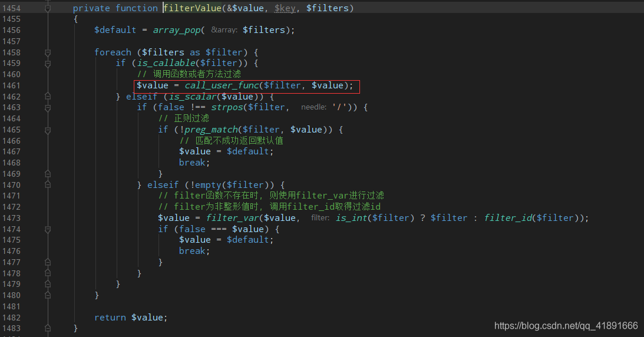The height and width of the screenshot is (337, 644).
Task: Click line number 1482 in the gutter
Action: (x=12, y=318)
